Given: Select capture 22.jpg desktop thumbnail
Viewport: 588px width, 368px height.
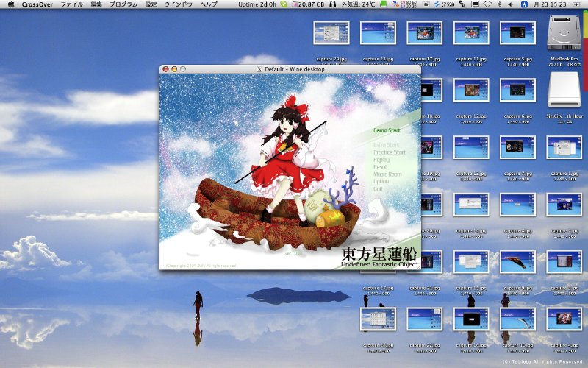Looking at the screenshot, I should (x=425, y=319).
